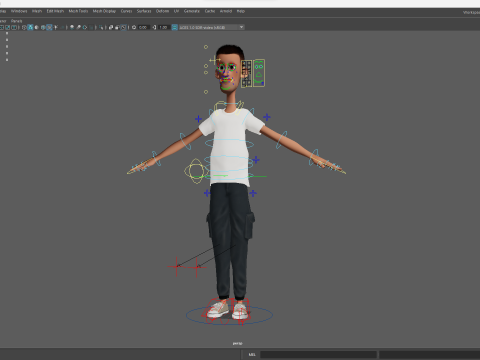Select the yellow circular hip control
480x360 pixels.
[x=196, y=171]
